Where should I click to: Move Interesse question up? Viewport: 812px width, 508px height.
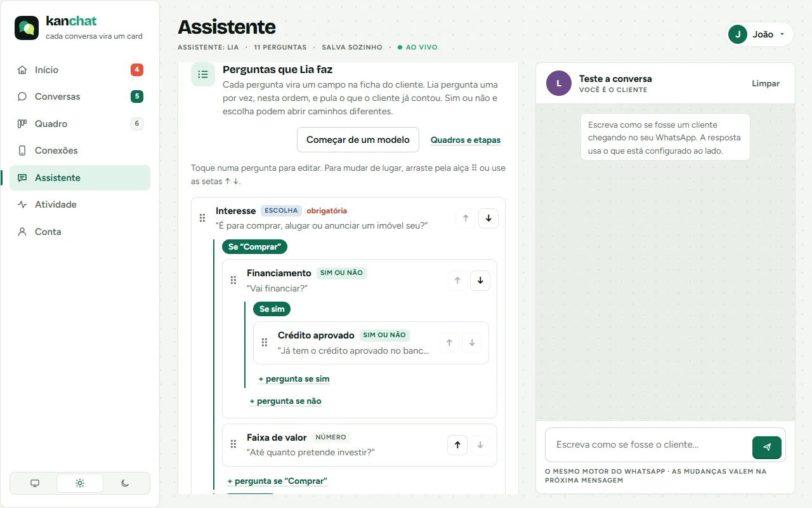point(466,218)
